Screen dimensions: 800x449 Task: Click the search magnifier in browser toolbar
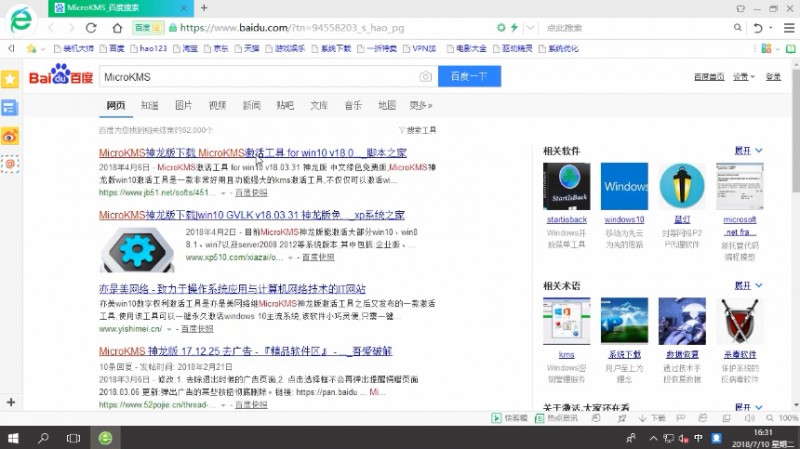(737, 28)
